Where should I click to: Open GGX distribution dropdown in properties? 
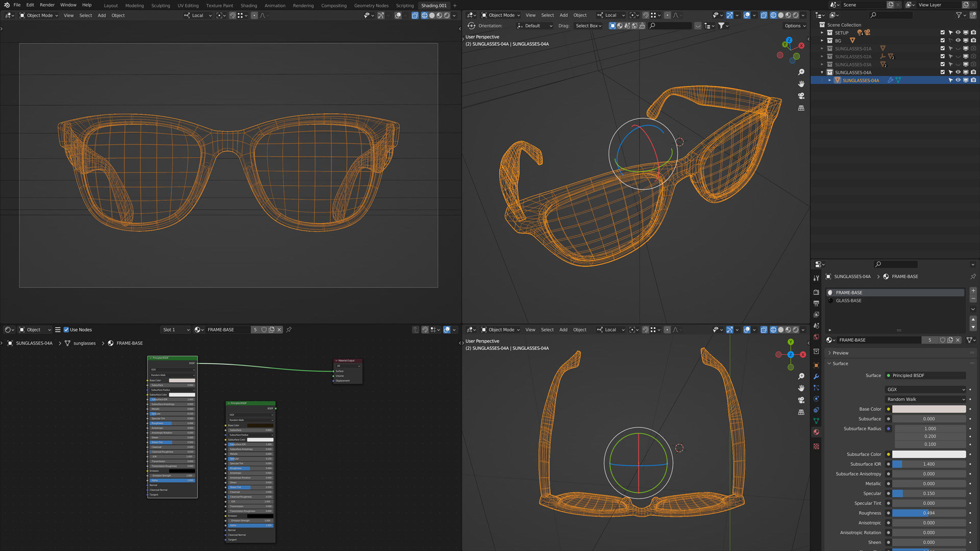point(925,389)
